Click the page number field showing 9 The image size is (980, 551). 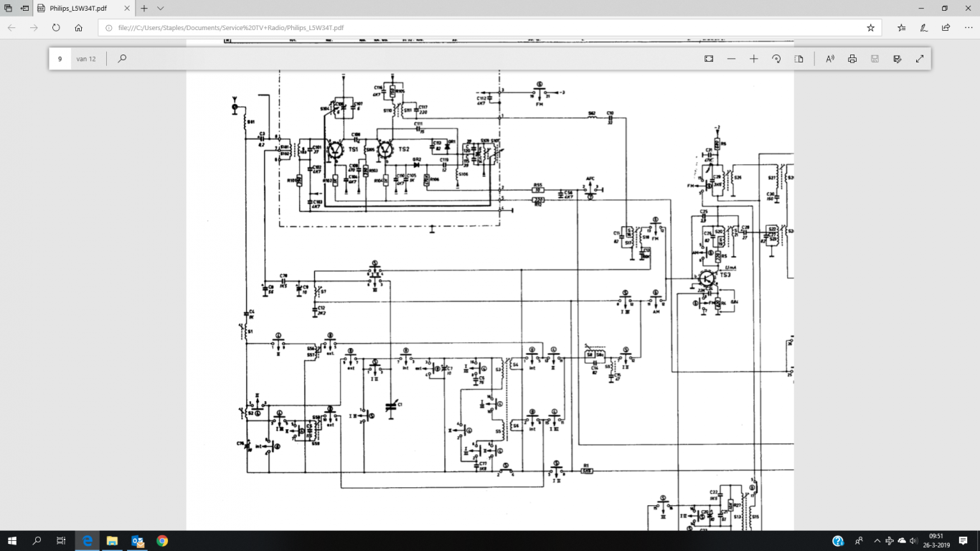tap(60, 59)
